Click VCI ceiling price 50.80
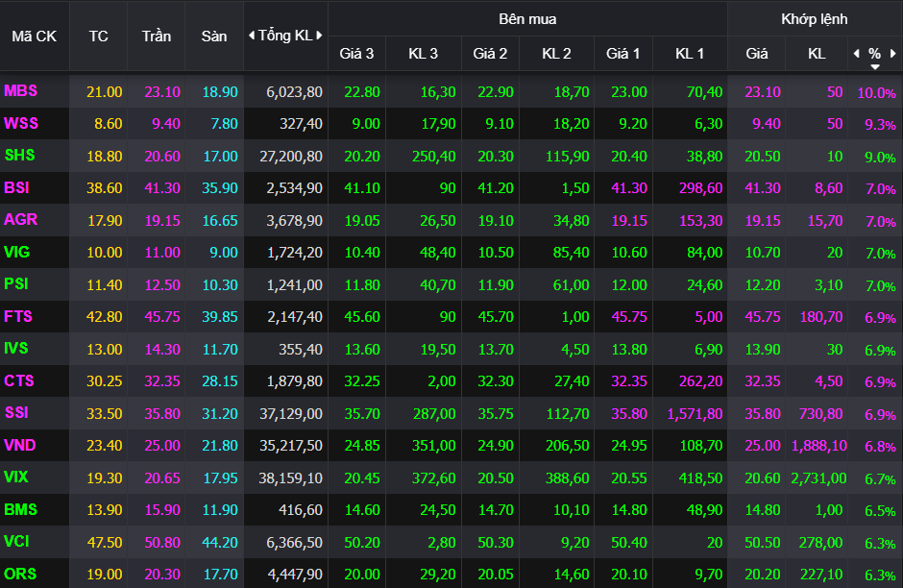This screenshot has height=588, width=903. (162, 543)
